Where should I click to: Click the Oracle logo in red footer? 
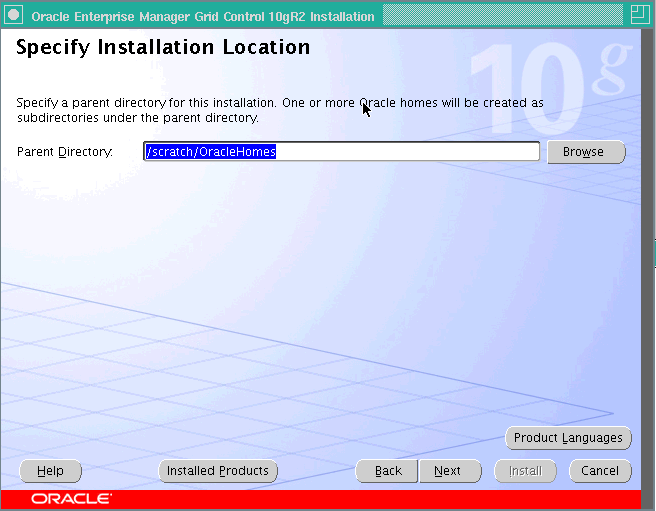pos(71,498)
